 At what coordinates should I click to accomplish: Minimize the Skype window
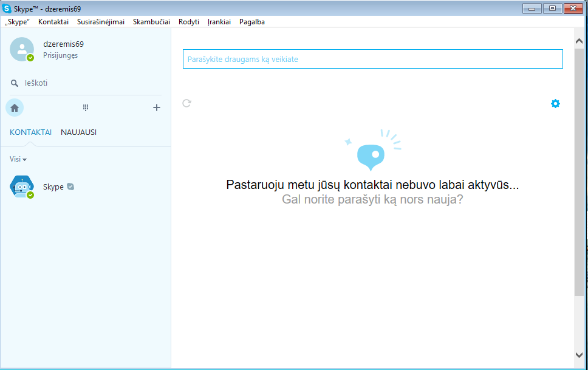[x=532, y=9]
